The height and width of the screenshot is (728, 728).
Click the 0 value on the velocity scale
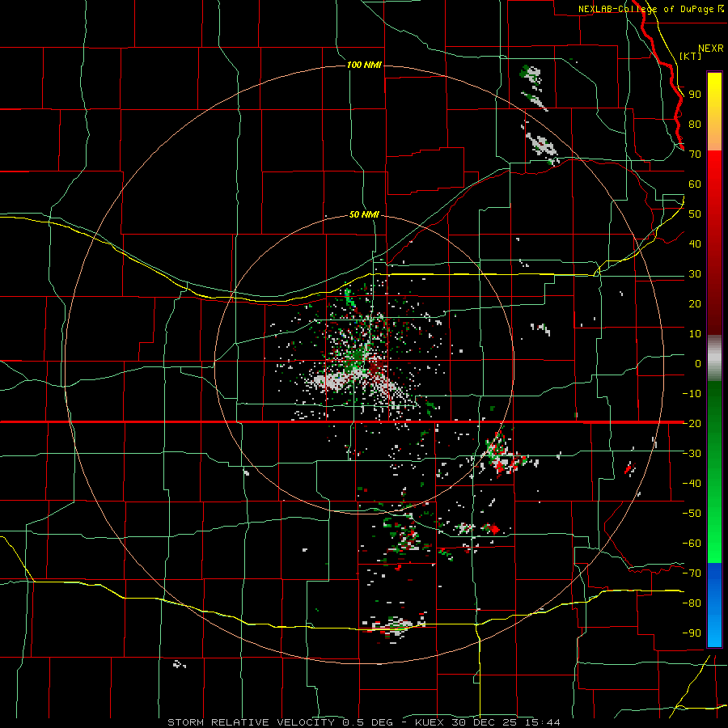click(x=698, y=363)
